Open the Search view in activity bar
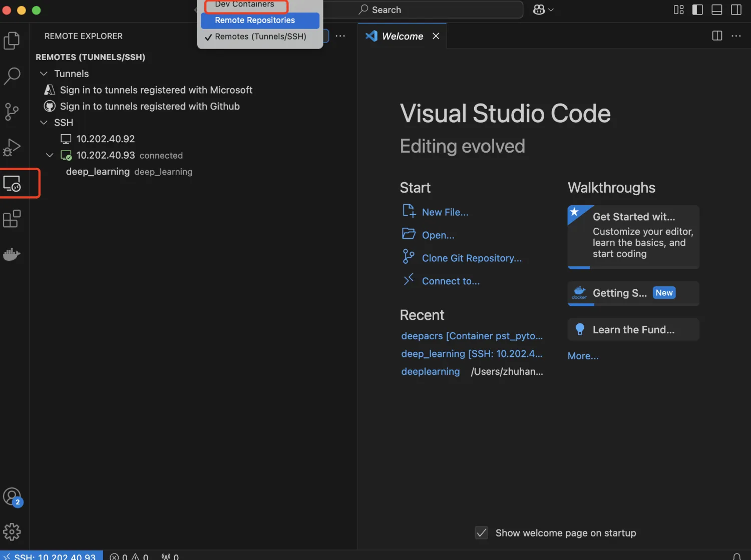The width and height of the screenshot is (751, 560). (x=12, y=76)
